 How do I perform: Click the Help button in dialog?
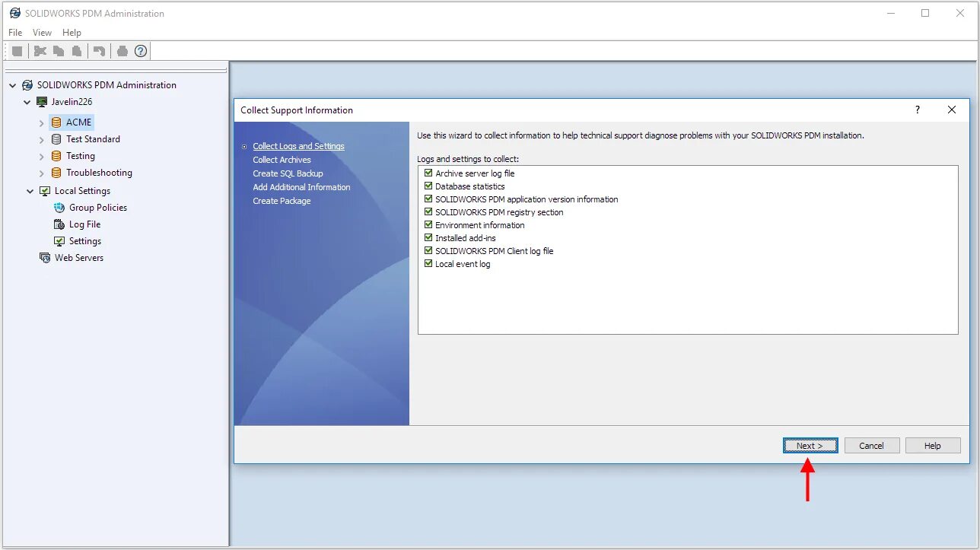tap(933, 446)
